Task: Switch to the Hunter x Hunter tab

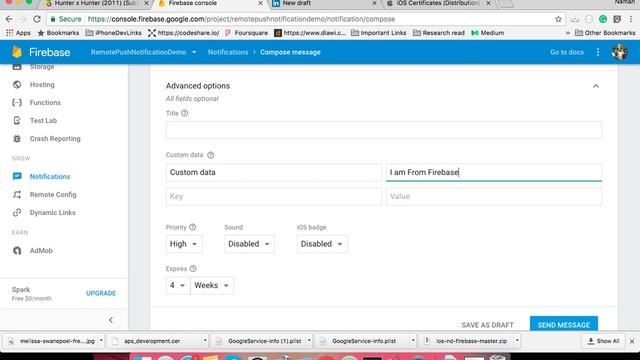Action: tap(96, 4)
